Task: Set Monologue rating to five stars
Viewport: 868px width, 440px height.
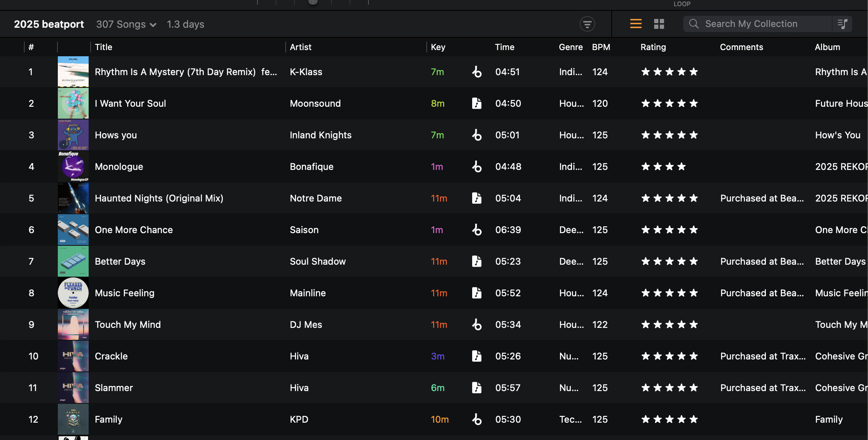Action: coord(693,166)
